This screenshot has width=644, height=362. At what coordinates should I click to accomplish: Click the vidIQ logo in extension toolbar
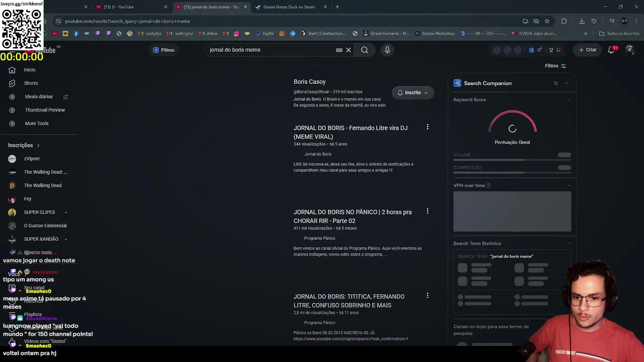pos(531,50)
